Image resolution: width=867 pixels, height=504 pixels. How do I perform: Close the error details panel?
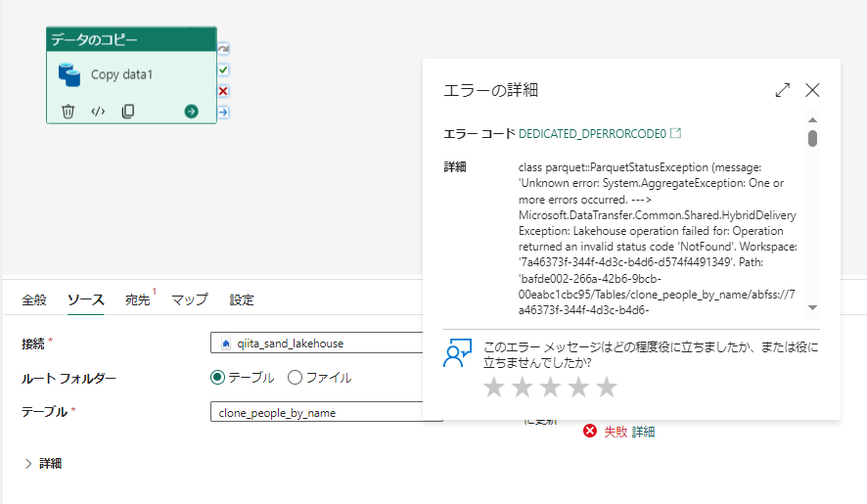point(812,90)
